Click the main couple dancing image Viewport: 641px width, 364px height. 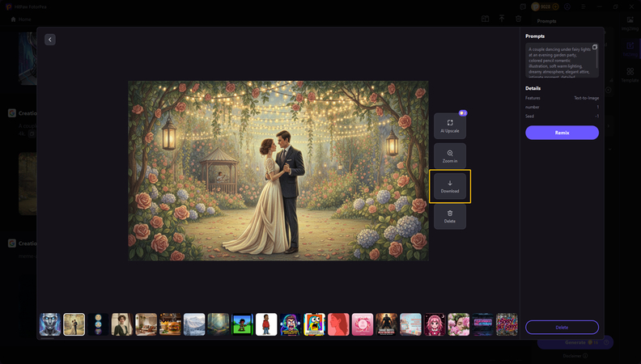[x=278, y=170]
